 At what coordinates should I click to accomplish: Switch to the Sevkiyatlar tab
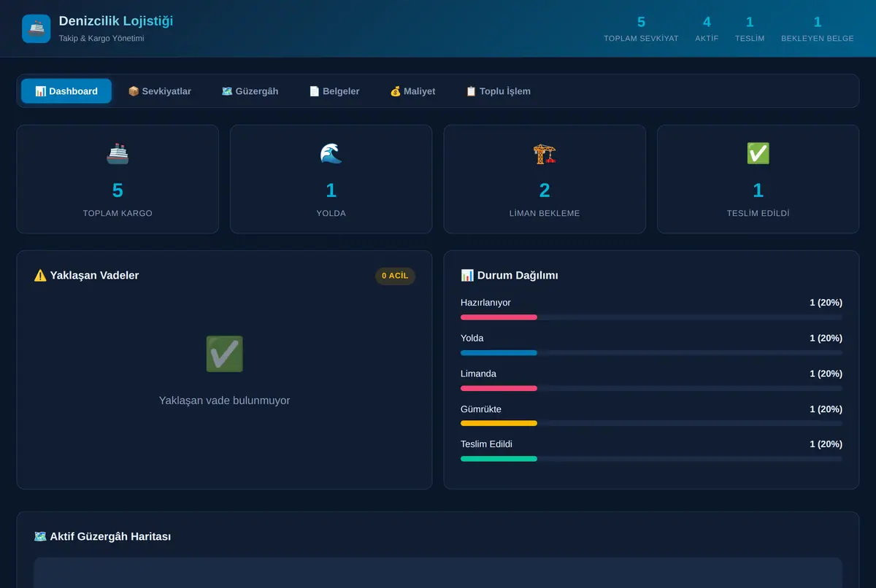159,91
